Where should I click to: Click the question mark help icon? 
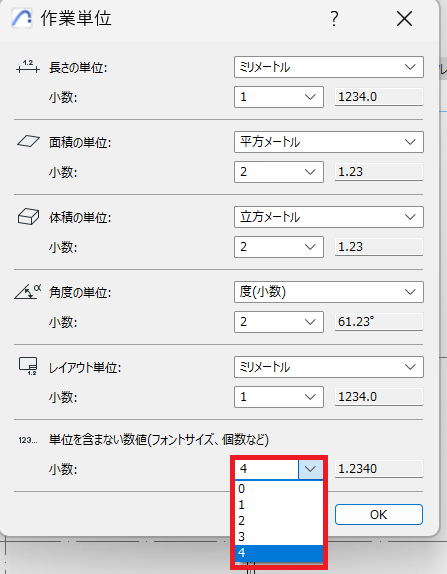334,19
